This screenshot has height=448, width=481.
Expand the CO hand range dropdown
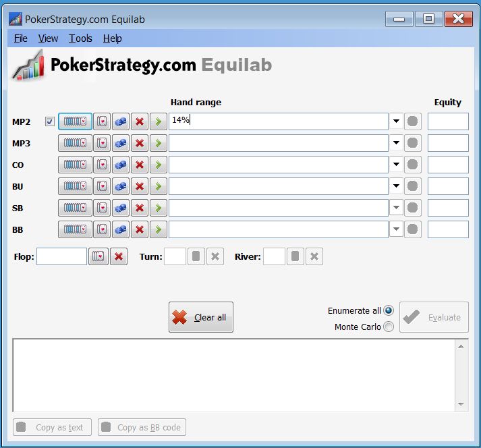[396, 165]
